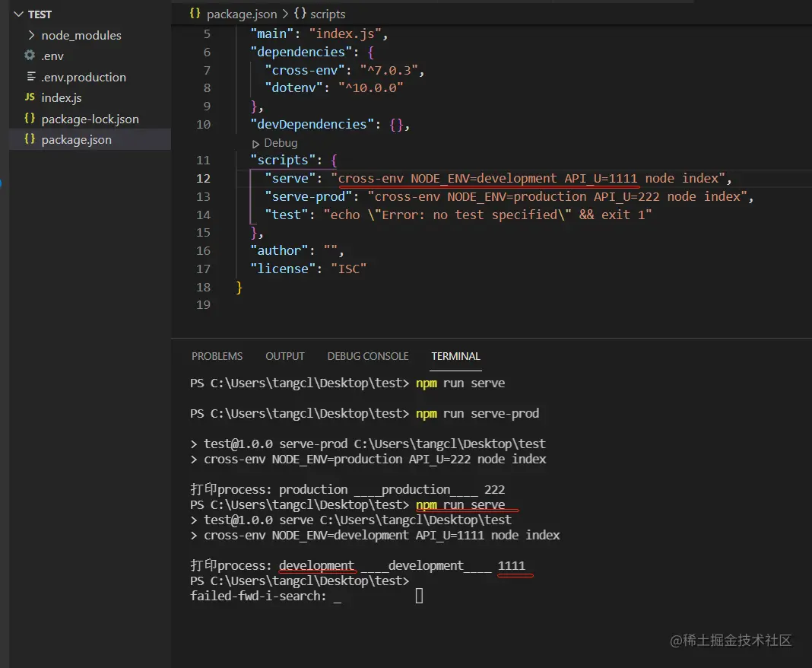Switch to the OUTPUT tab
The image size is (812, 668).
[285, 357]
